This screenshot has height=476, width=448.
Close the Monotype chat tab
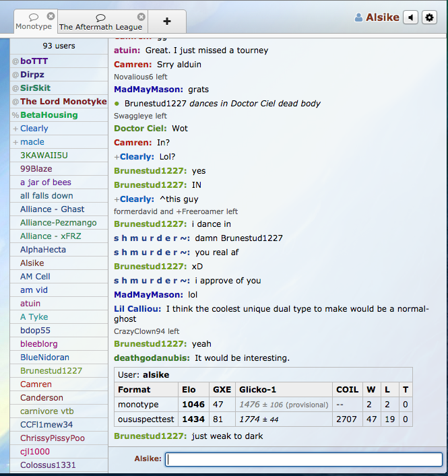pos(51,16)
